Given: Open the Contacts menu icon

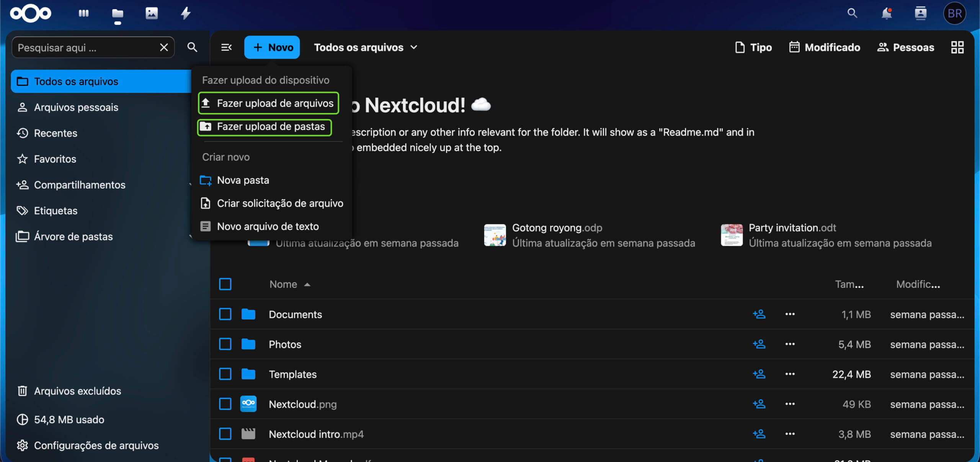Looking at the screenshot, I should coord(921,13).
